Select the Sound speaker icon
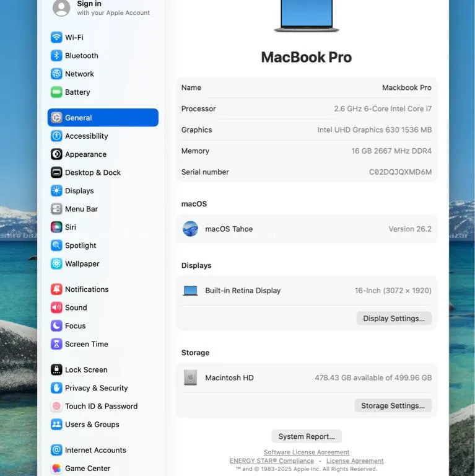 (x=56, y=307)
